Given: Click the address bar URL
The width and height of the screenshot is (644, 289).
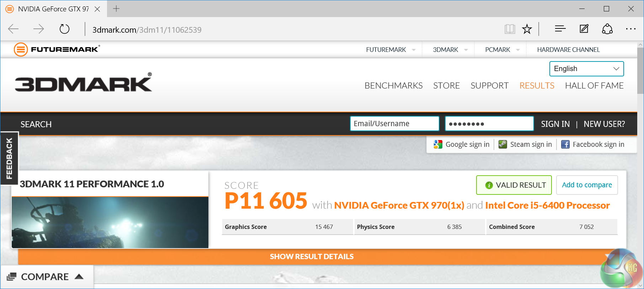Looking at the screenshot, I should click(147, 30).
